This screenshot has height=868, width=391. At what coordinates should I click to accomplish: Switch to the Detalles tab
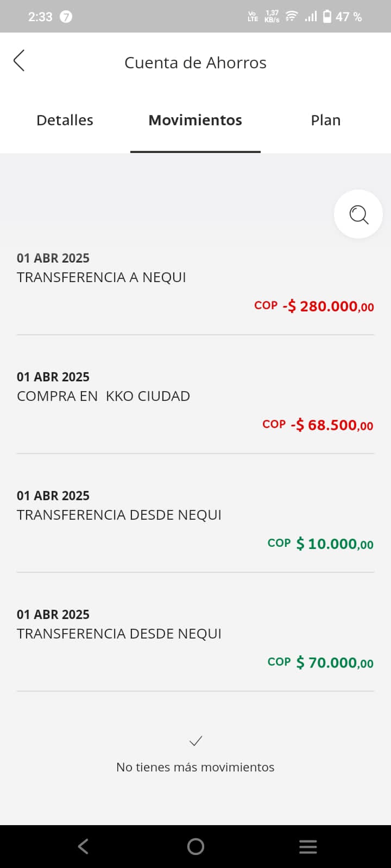click(x=65, y=120)
